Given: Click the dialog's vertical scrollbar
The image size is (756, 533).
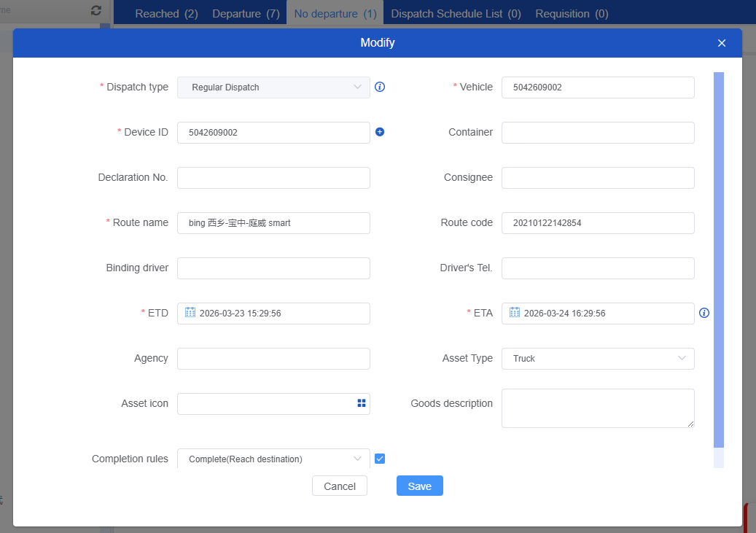Looking at the screenshot, I should (719, 259).
